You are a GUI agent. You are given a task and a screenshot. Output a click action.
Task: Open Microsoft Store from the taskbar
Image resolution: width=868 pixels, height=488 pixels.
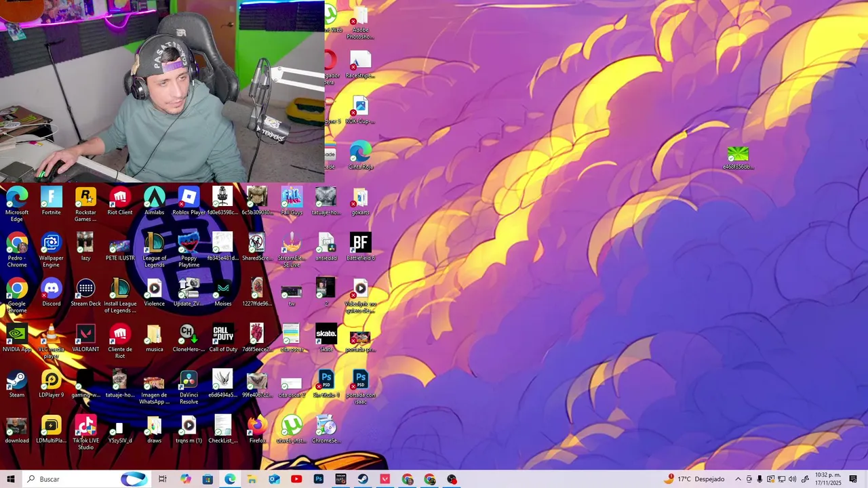(x=208, y=479)
